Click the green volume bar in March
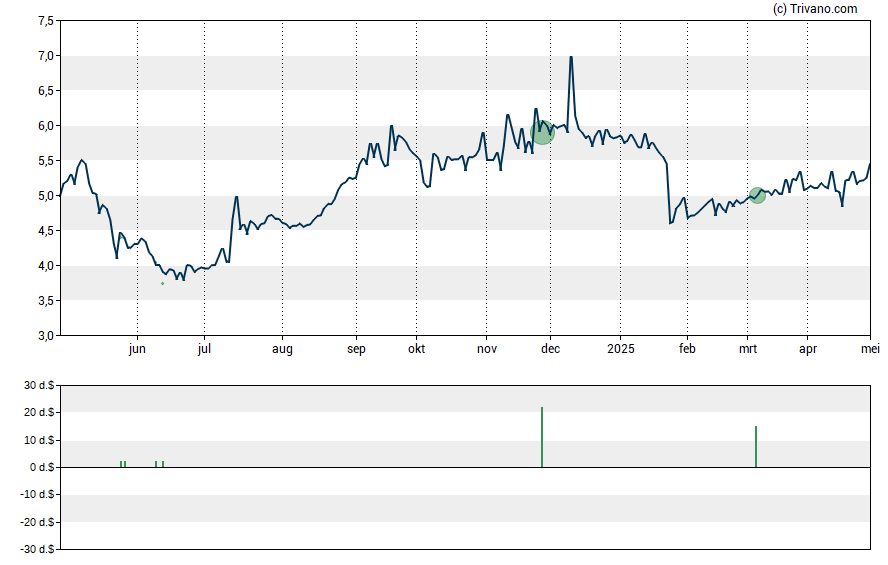The image size is (888, 565). [755, 447]
